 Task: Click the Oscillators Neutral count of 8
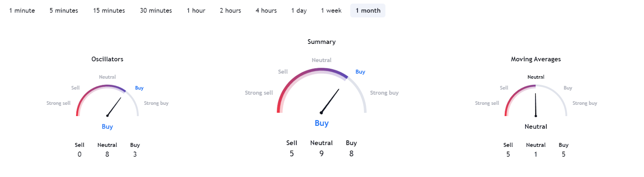pos(107,154)
